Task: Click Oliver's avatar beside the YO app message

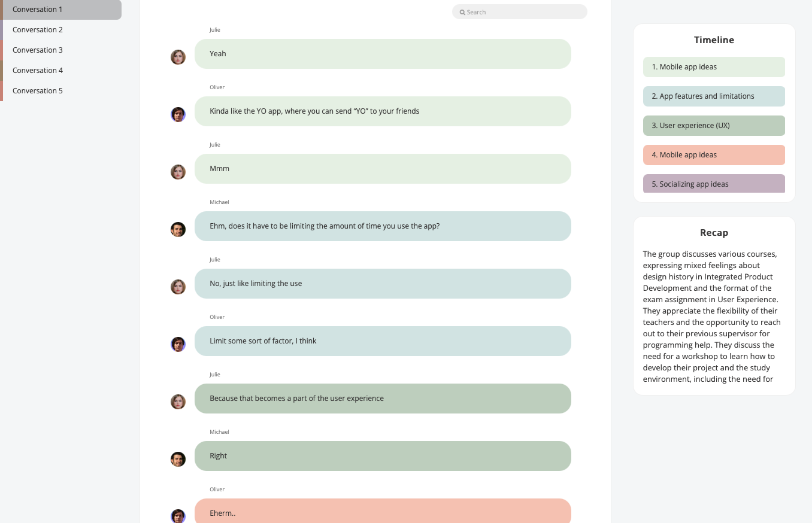Action: tap(178, 115)
